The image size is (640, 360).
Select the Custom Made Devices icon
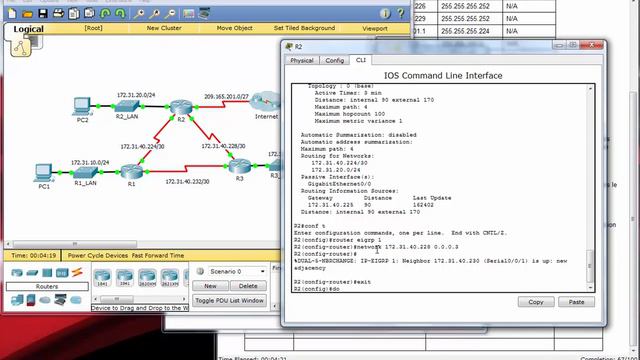[x=60, y=300]
